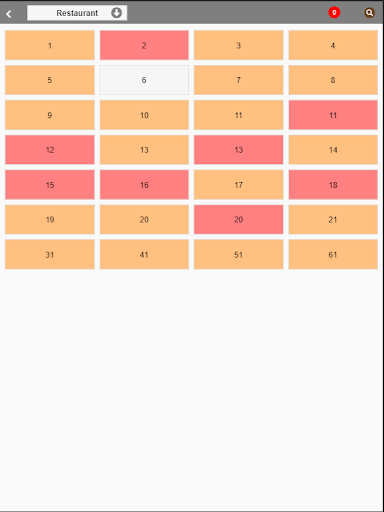Tap the red notification counter badge

pyautogui.click(x=334, y=13)
